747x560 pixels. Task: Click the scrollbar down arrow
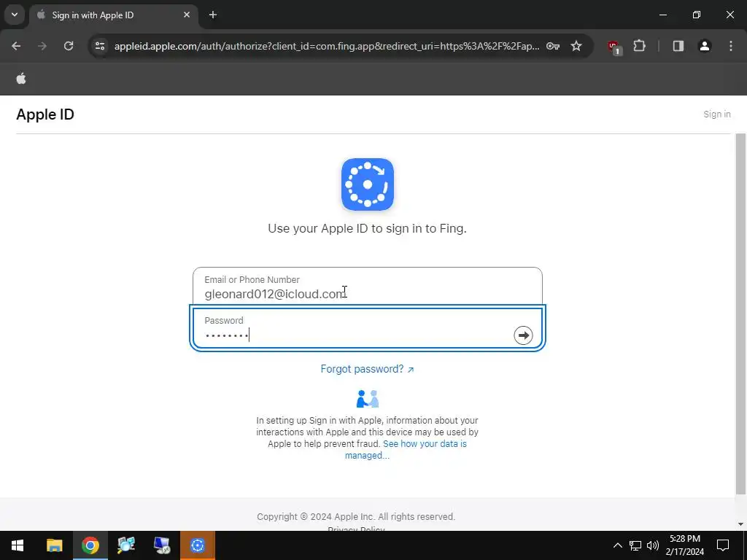click(x=740, y=524)
